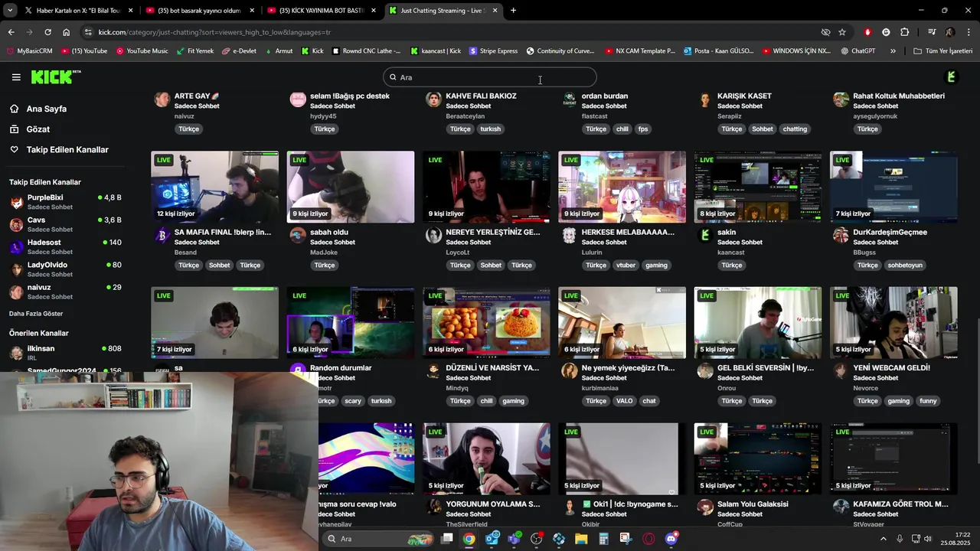Viewport: 980px width, 551px height.
Task: Open followed channel Cavs
Action: 65,224
